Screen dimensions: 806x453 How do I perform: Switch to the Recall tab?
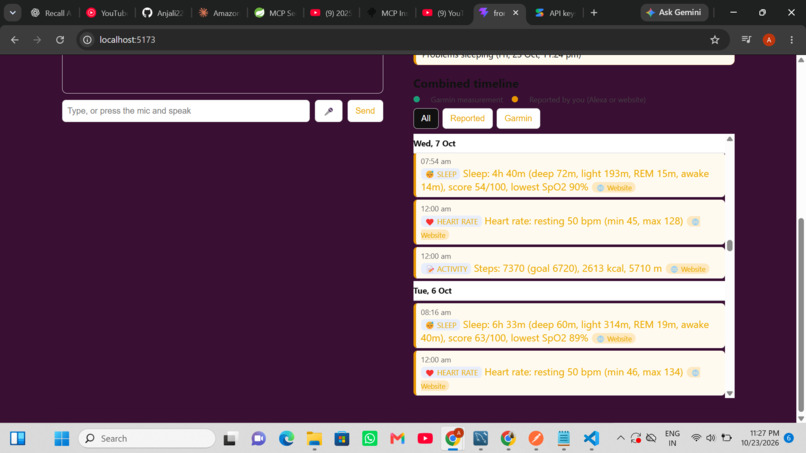[50, 13]
